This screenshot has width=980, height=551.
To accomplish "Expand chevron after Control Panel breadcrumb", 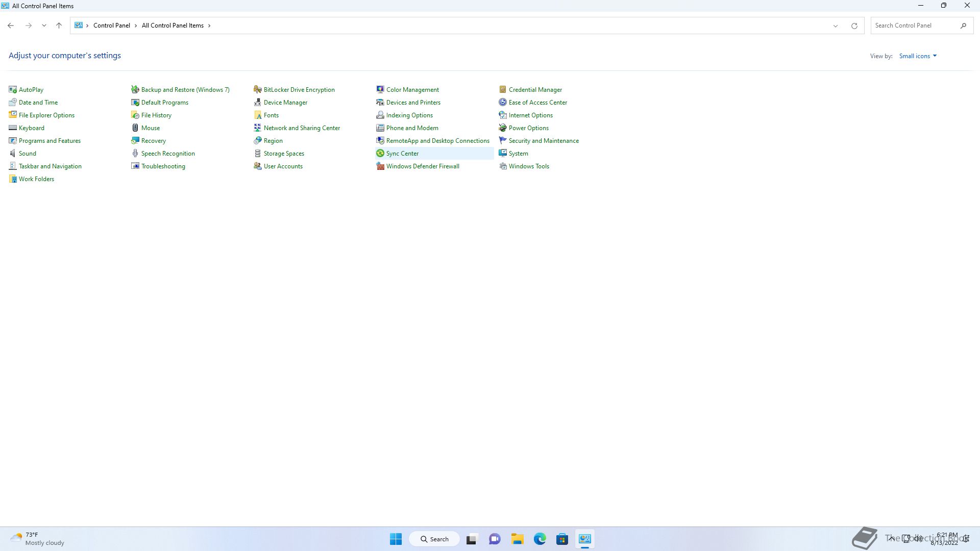I will (136, 26).
